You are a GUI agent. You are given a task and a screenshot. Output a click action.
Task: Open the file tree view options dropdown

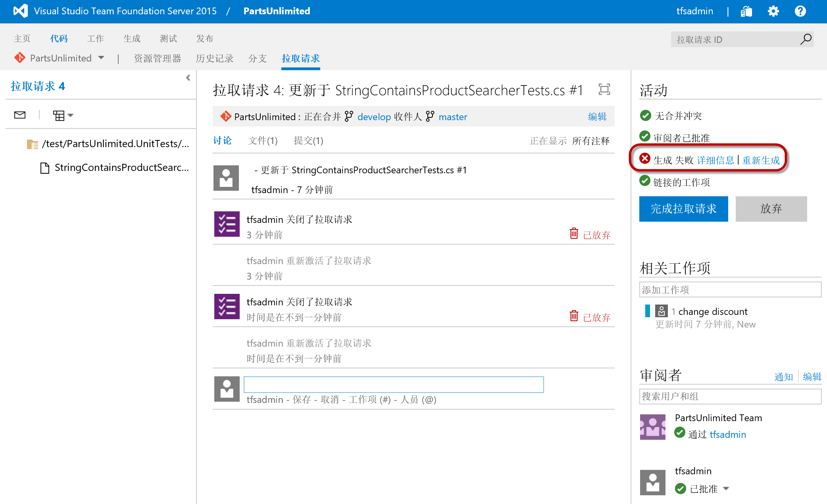pos(63,115)
